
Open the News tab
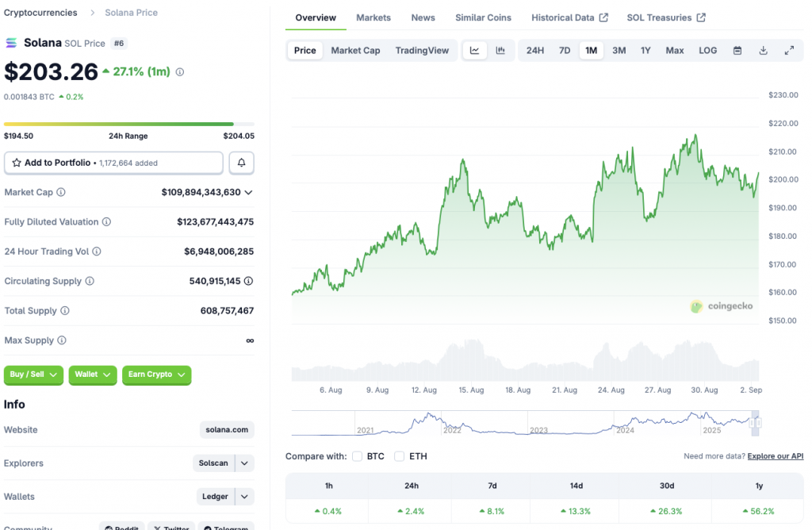[423, 17]
